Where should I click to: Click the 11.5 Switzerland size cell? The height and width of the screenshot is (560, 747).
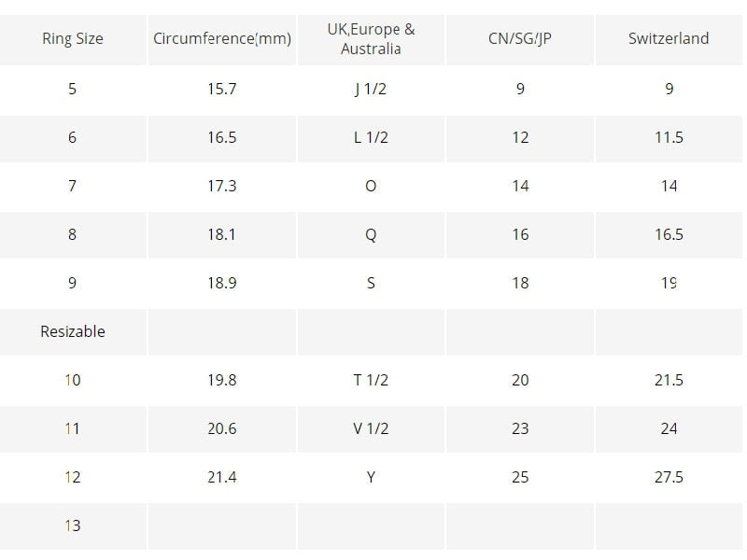point(669,137)
